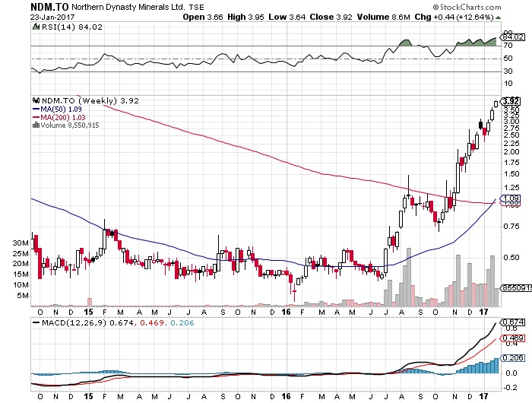Click the MA(200) 1.03 legend label
The image size is (532, 403).
click(x=63, y=117)
